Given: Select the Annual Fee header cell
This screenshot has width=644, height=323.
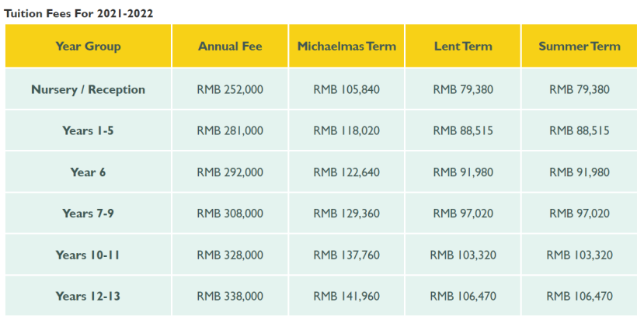Looking at the screenshot, I should (x=230, y=46).
